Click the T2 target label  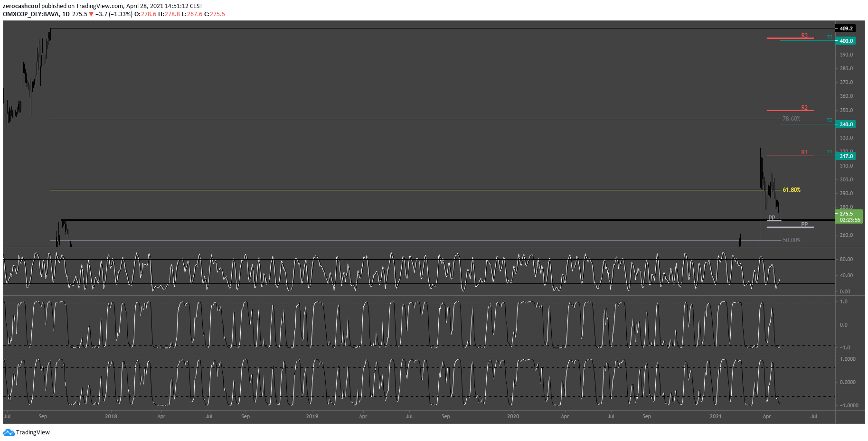pyautogui.click(x=830, y=120)
